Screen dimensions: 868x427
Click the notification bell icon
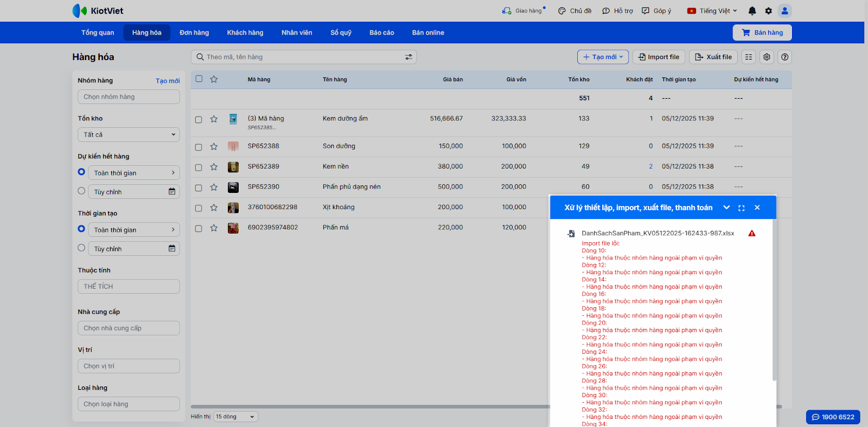[752, 11]
